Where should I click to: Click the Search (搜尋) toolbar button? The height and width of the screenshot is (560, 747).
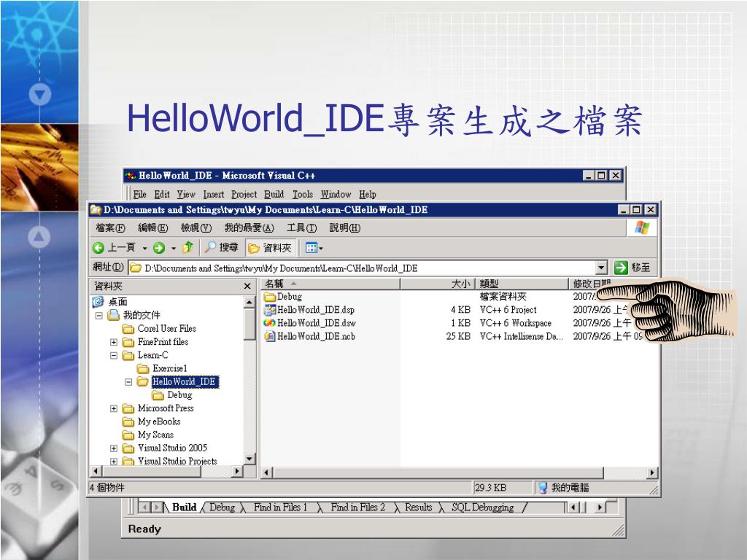tap(221, 247)
